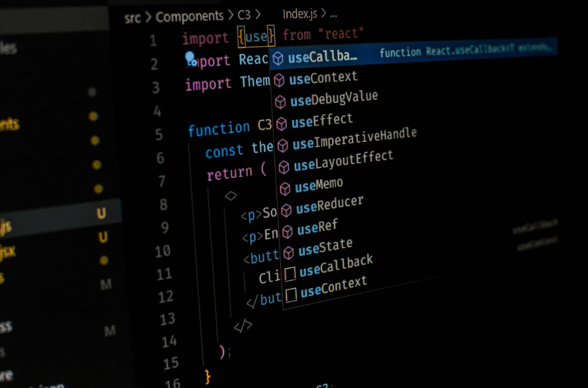Pick useMemo from the suggestion list

coord(319,185)
